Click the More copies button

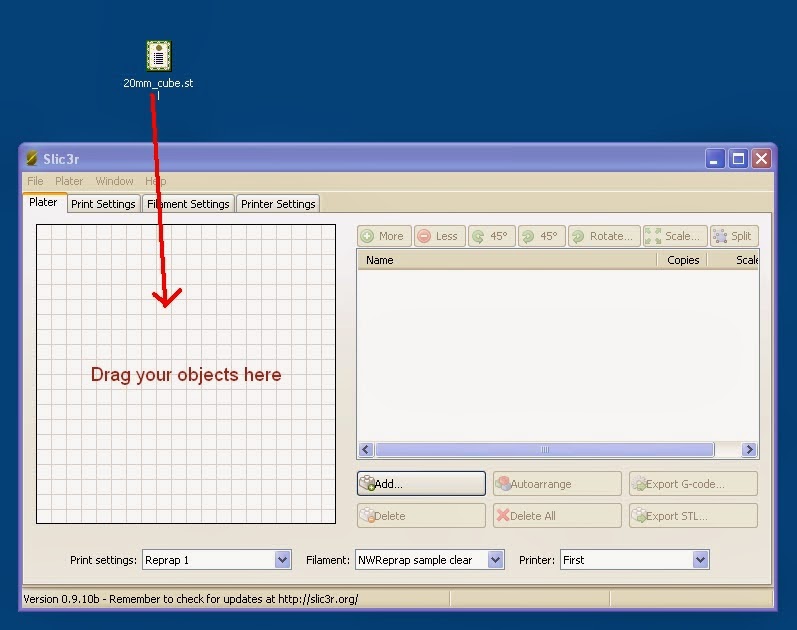pos(384,236)
